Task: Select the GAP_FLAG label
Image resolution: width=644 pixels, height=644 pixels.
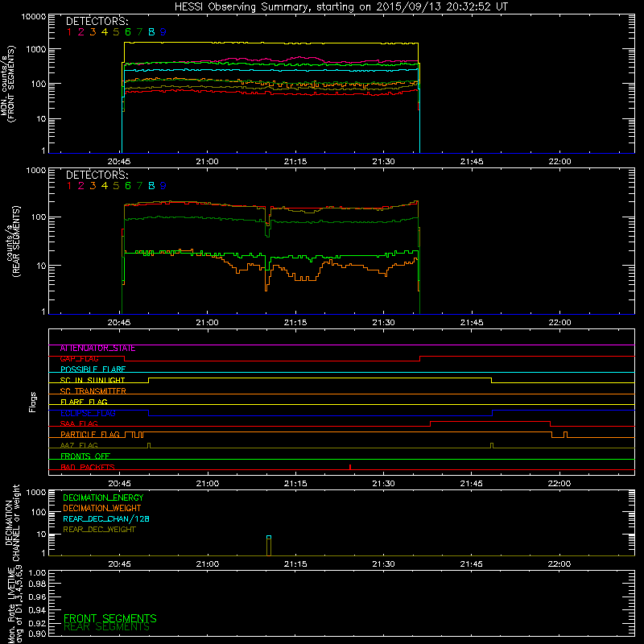Action: [80, 359]
